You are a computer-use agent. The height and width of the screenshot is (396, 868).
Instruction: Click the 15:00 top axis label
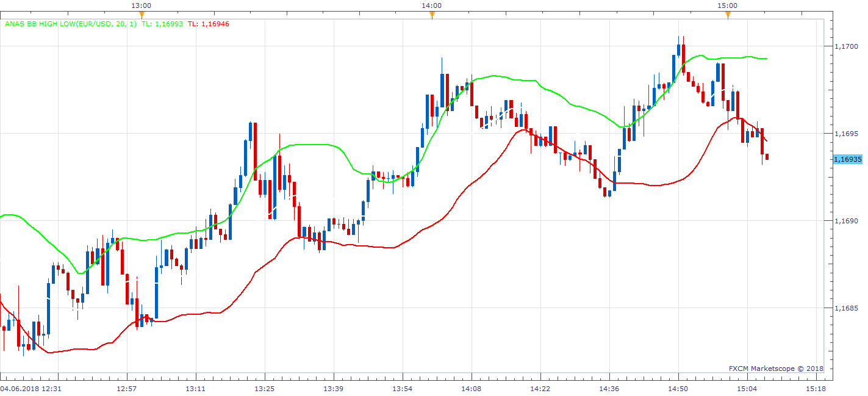[x=727, y=5]
